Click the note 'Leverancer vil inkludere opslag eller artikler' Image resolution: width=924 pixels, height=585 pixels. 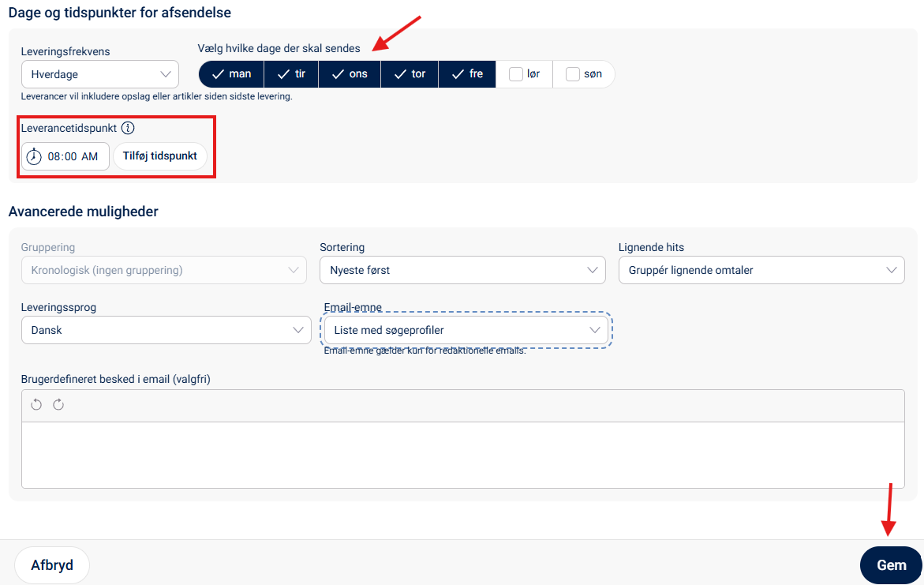tap(157, 96)
